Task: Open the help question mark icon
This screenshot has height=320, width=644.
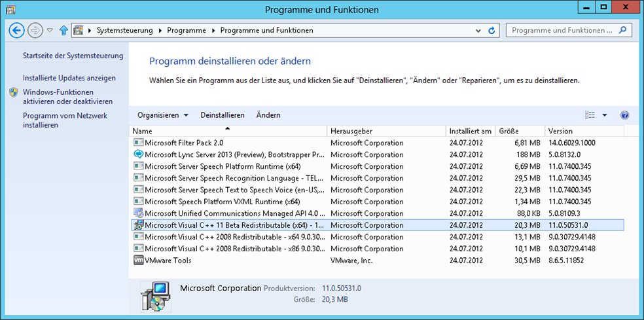Action: pos(624,115)
